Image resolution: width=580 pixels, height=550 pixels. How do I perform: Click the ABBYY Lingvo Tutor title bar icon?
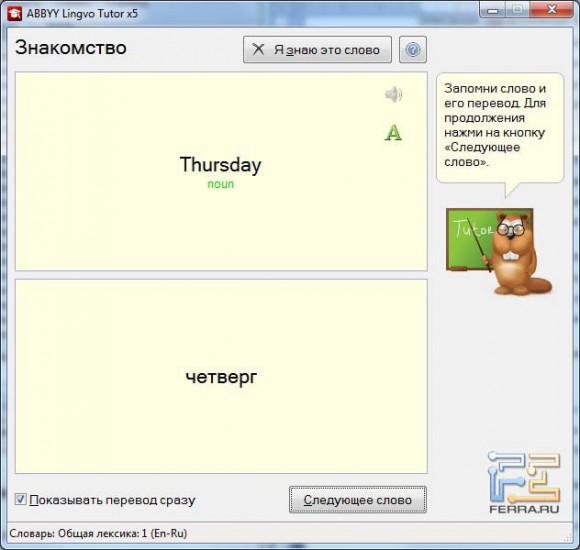(14, 14)
